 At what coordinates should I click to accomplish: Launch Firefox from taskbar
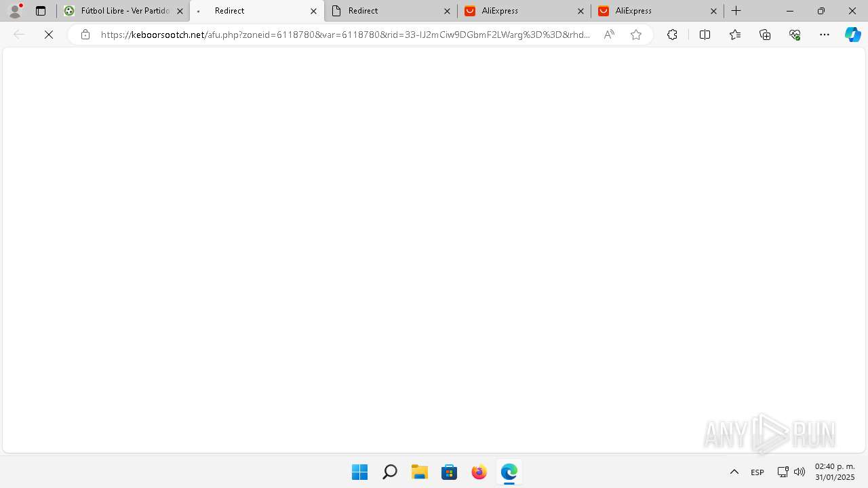point(479,472)
